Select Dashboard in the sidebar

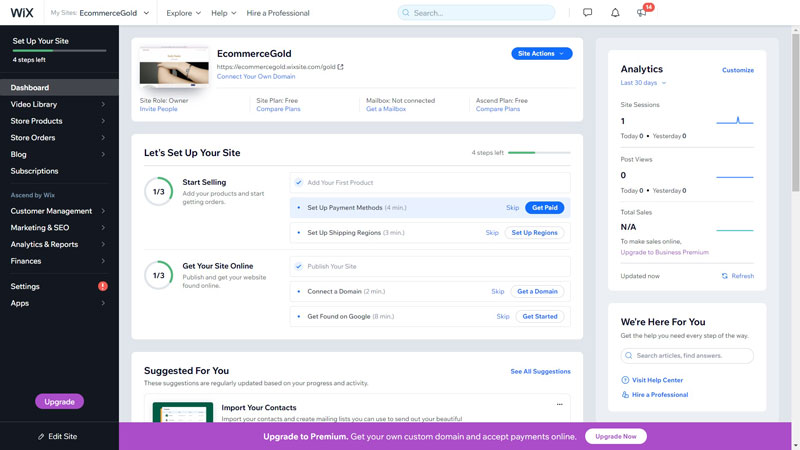(59, 87)
